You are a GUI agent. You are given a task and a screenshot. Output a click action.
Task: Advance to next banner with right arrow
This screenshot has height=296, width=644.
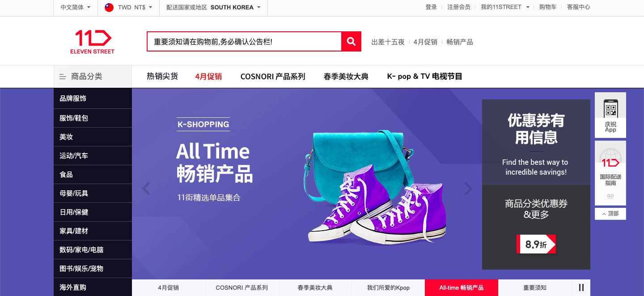pyautogui.click(x=468, y=189)
